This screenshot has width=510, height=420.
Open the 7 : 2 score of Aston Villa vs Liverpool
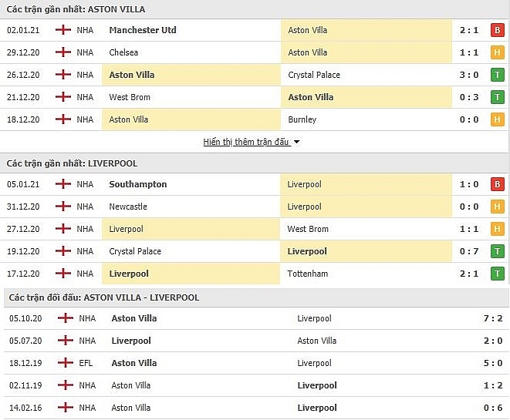[x=493, y=318]
